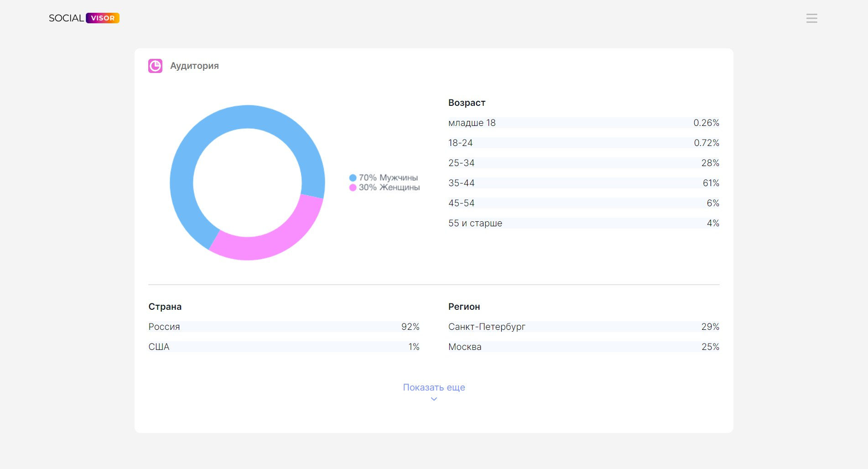Select the 25-34 age row
The width and height of the screenshot is (868, 469).
(x=583, y=163)
